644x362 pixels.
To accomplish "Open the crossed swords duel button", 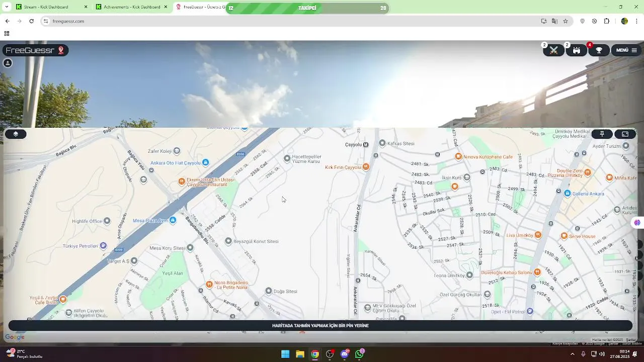I will coord(553,50).
